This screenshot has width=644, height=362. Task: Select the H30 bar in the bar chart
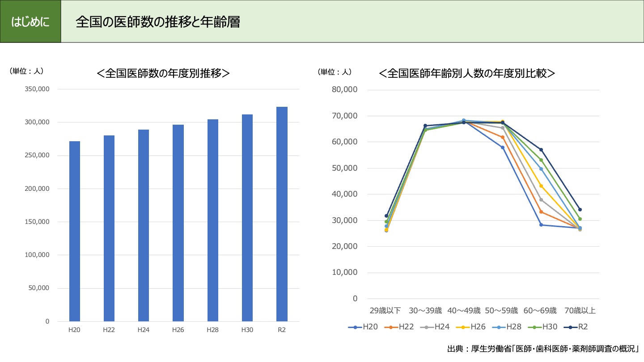pyautogui.click(x=247, y=218)
